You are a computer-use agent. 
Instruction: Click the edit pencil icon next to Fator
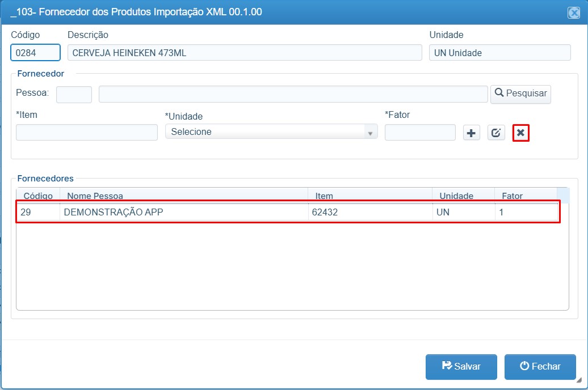[496, 133]
